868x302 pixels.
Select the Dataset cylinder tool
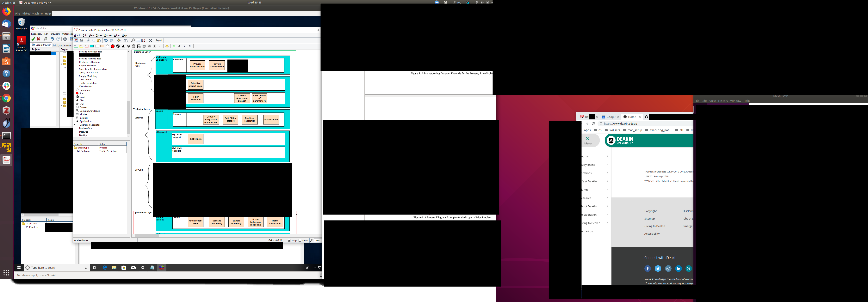134,46
